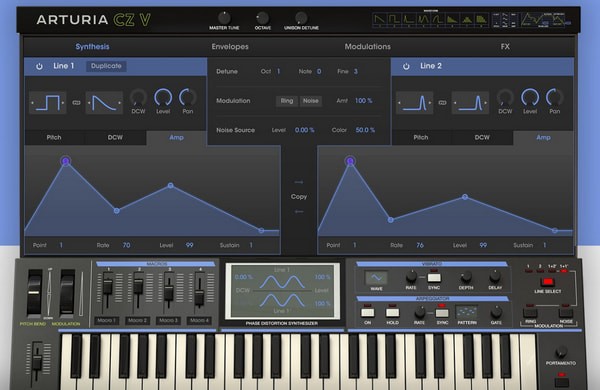
Task: Click the Detune Fine value 3
Action: tap(355, 72)
